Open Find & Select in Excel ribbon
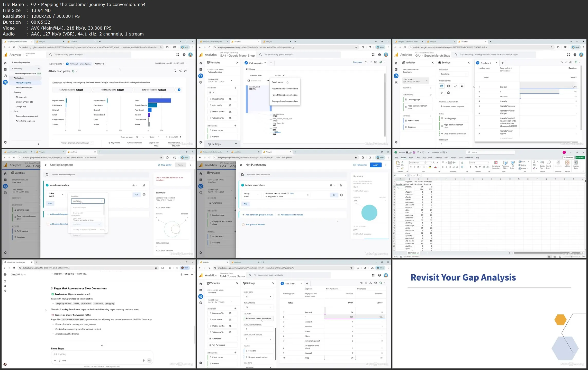 549,165
